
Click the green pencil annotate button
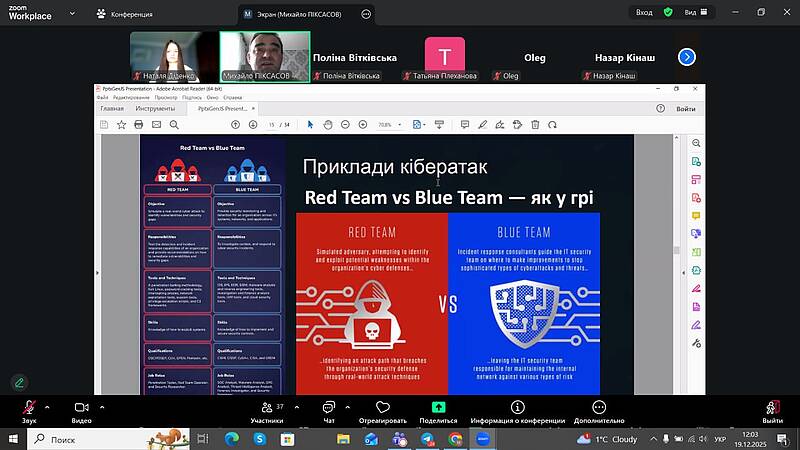(19, 382)
